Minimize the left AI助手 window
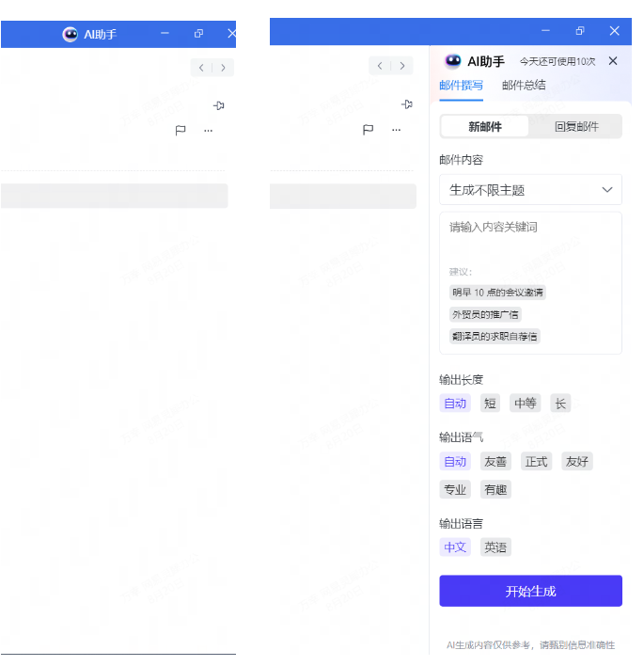Image resolution: width=644 pixels, height=666 pixels. point(165,33)
